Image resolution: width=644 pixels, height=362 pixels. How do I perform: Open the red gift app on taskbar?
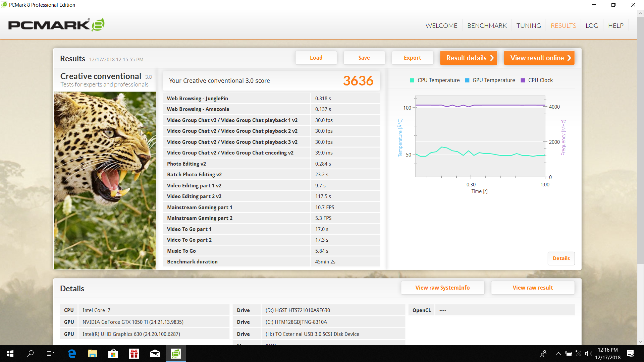(134, 354)
